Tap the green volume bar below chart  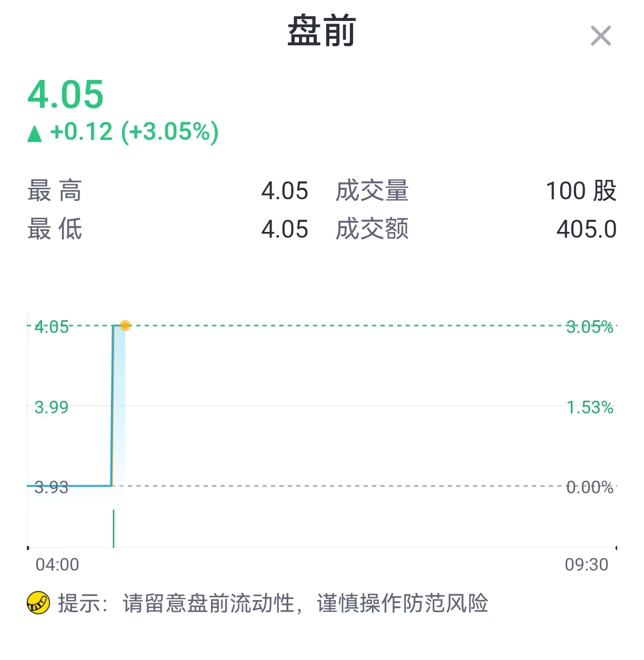click(x=114, y=528)
